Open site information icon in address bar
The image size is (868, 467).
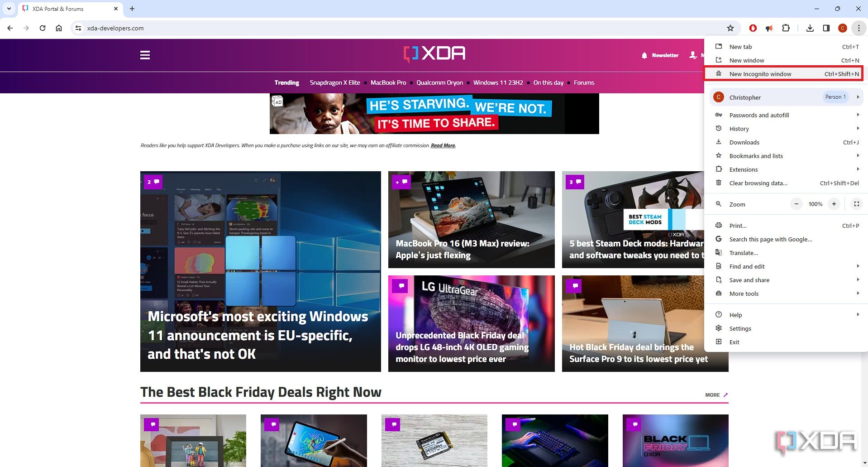(78, 28)
